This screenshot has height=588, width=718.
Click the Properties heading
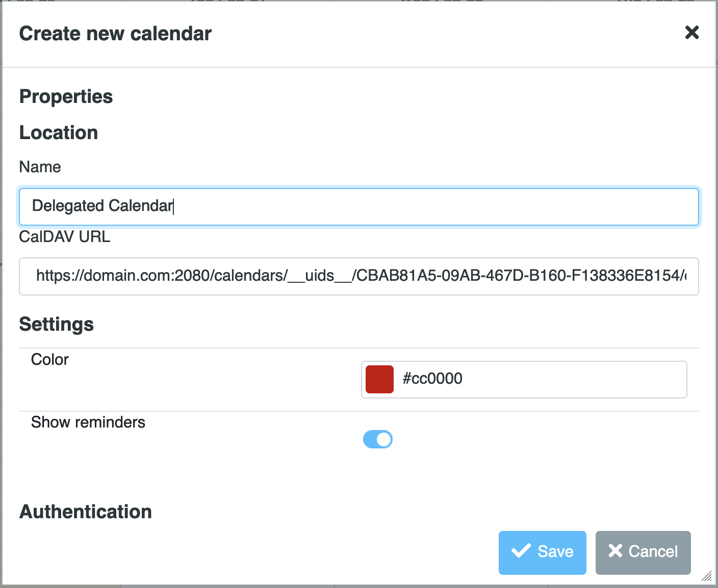click(66, 96)
